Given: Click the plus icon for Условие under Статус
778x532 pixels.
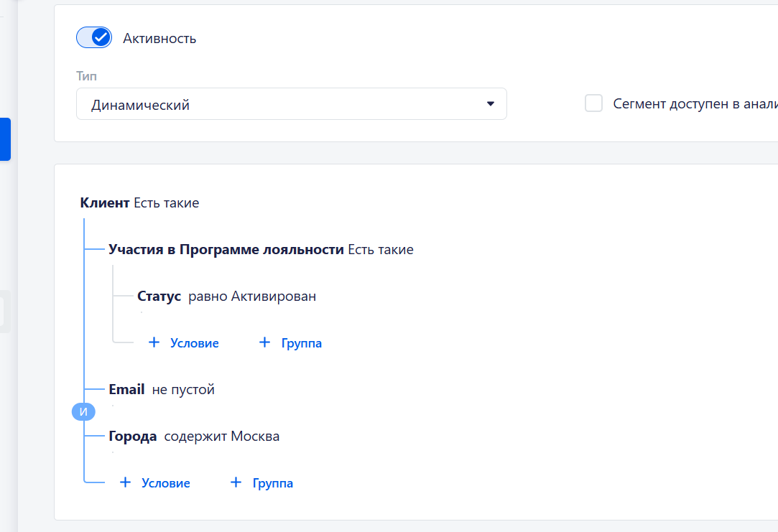Looking at the screenshot, I should pos(154,343).
